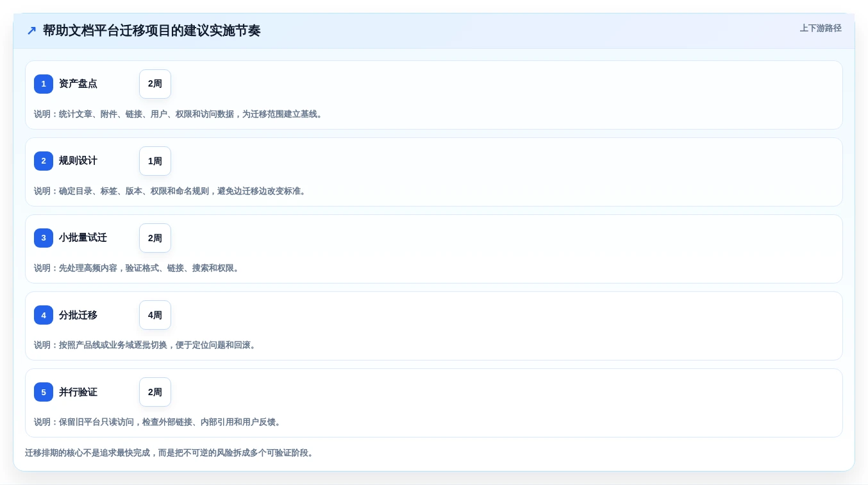Screen dimensions: 868x485
Task: Click description starting 说明：按照产品线或业务域
Action: (146, 345)
